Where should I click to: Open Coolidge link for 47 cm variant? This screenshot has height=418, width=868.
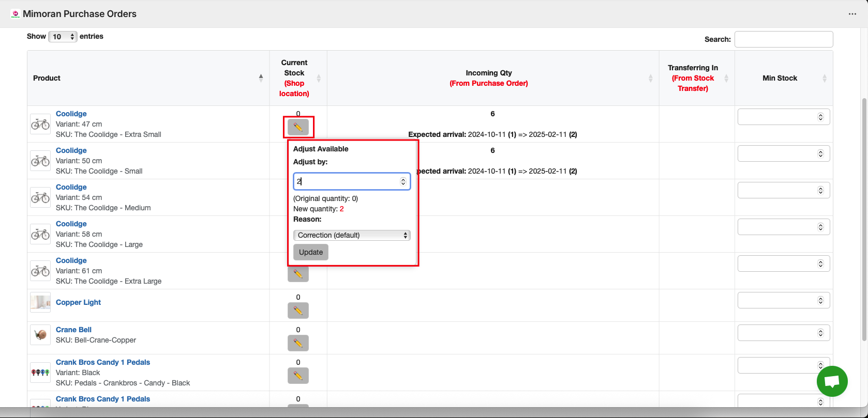point(71,114)
